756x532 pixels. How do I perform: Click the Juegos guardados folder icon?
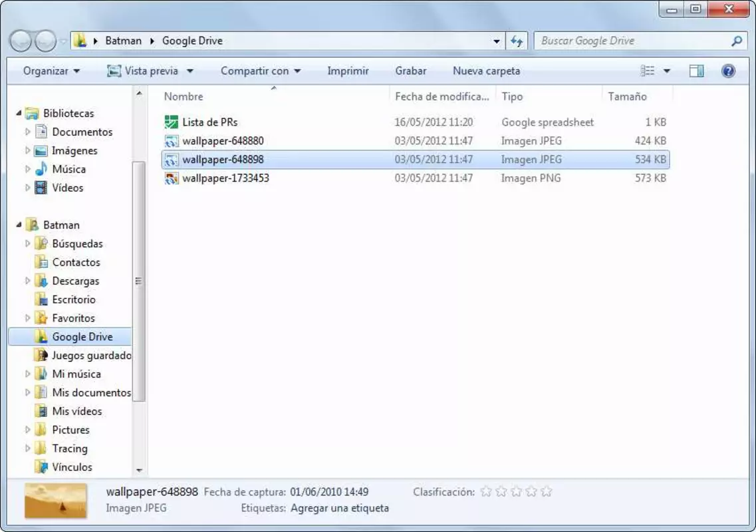point(41,356)
